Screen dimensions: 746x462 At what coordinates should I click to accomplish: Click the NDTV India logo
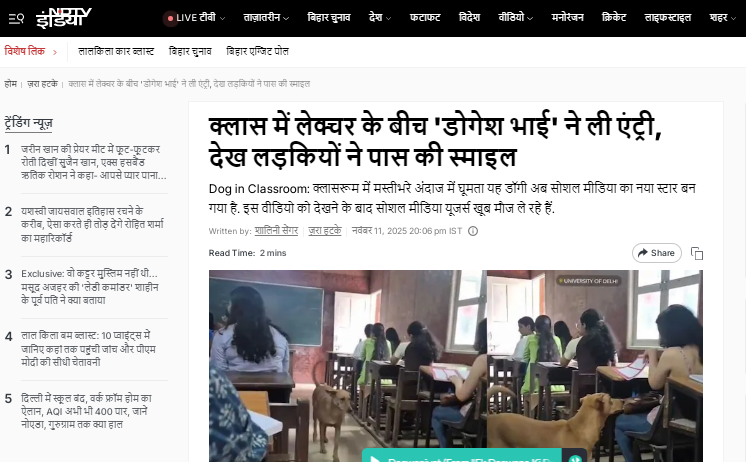(63, 18)
